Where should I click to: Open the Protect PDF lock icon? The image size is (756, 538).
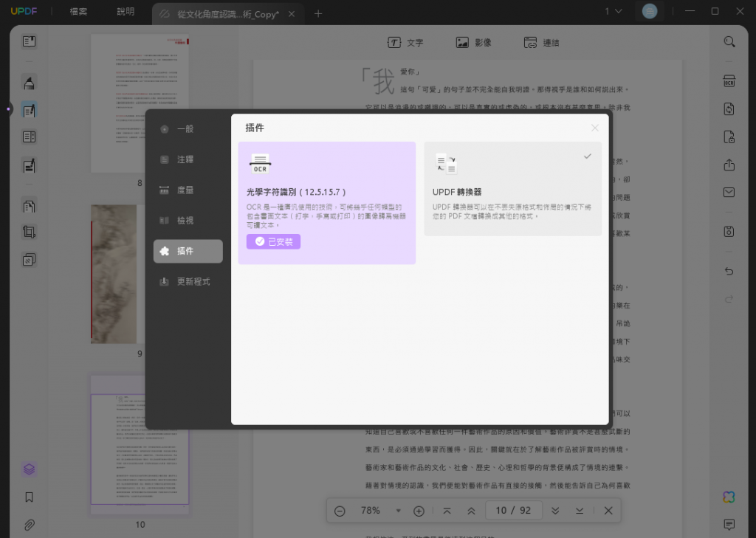pos(729,137)
